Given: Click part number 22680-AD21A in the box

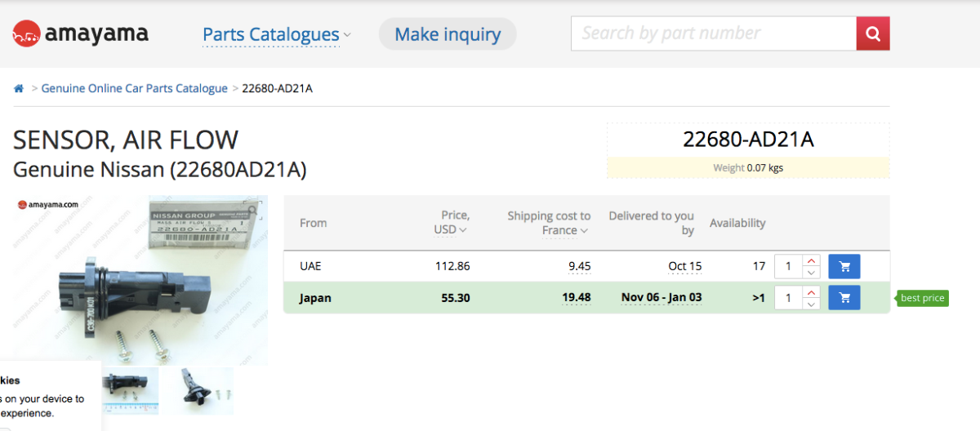Looking at the screenshot, I should tap(748, 140).
